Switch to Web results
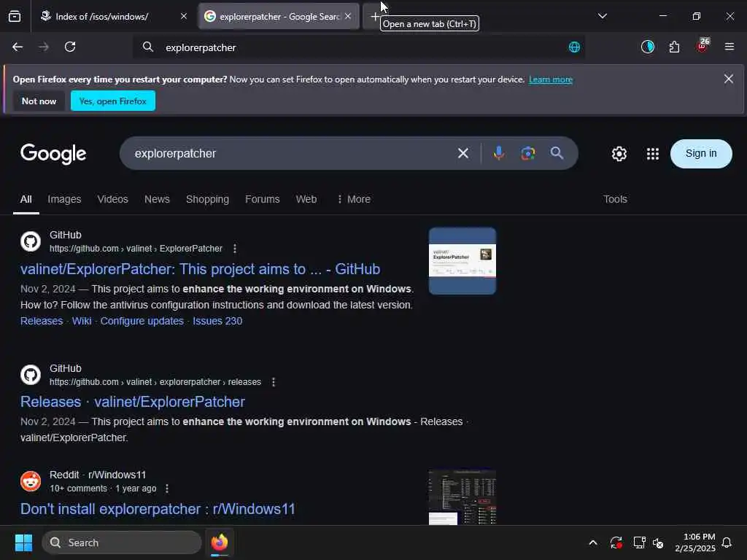 [x=306, y=200]
